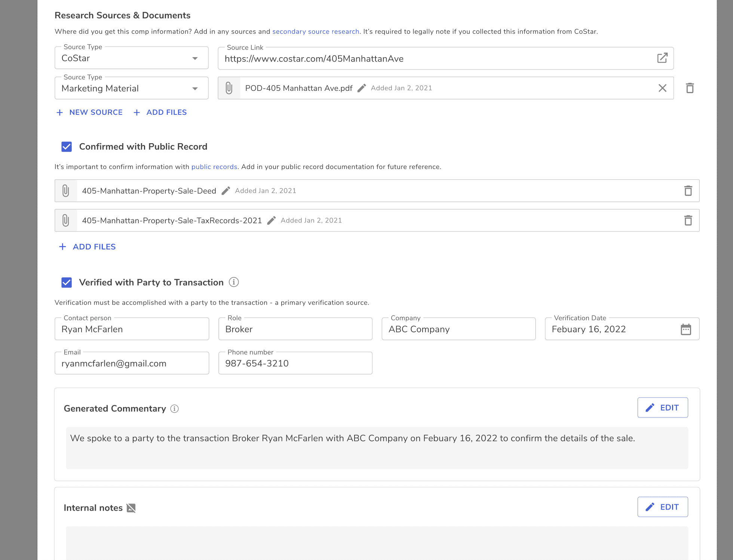Delete the TaxRecords-2021 file
The image size is (733, 560).
click(x=688, y=220)
